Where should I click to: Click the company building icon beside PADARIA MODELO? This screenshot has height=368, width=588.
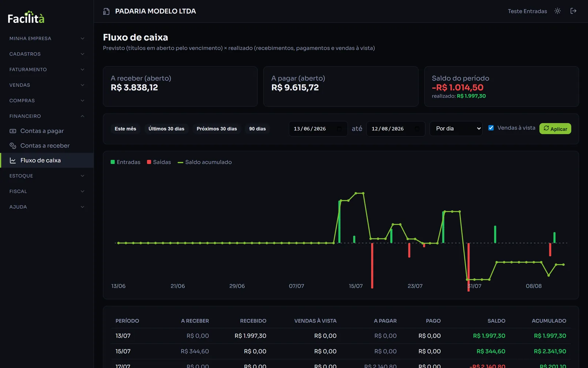tap(106, 11)
